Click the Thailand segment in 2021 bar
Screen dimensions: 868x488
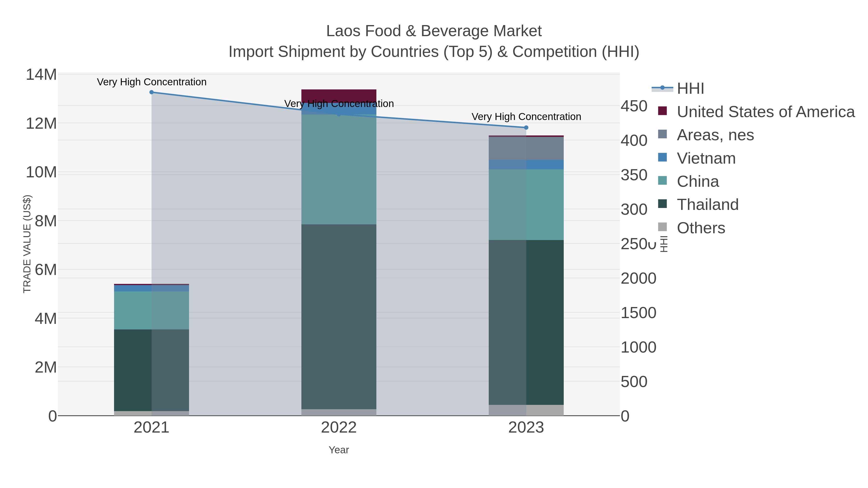click(152, 370)
